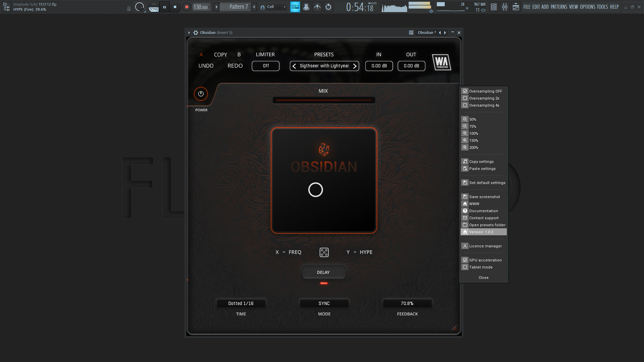This screenshot has width=644, height=362.
Task: Set plugin UI zoom to 75%
Action: pyautogui.click(x=484, y=126)
